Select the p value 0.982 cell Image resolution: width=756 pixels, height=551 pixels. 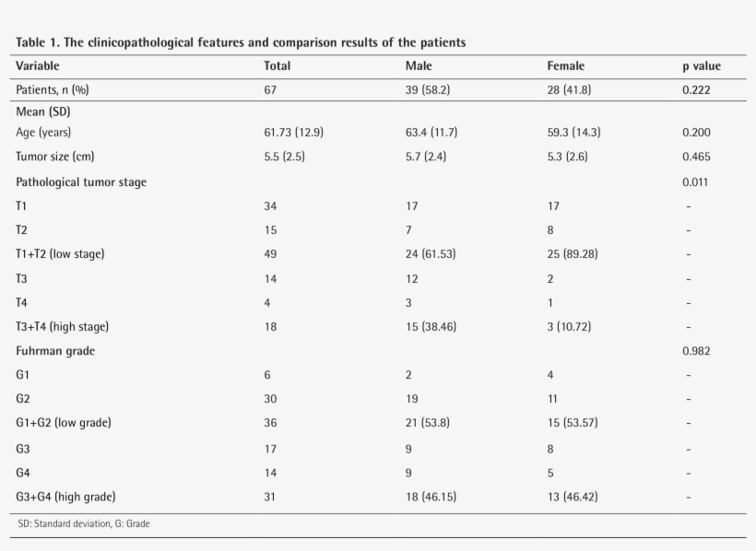pyautogui.click(x=696, y=351)
